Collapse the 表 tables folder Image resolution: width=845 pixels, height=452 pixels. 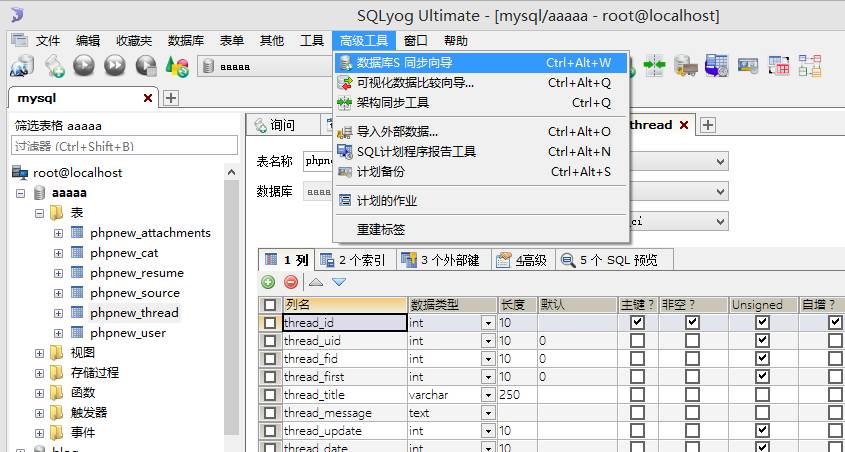(x=39, y=213)
